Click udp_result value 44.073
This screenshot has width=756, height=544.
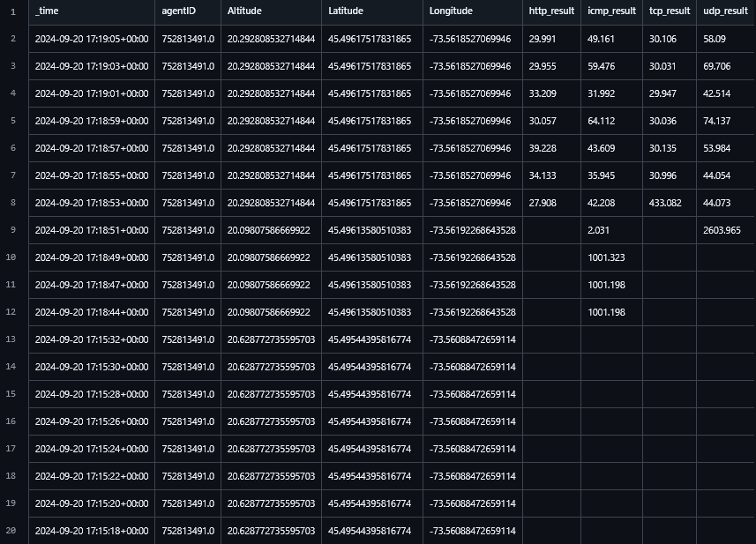(716, 204)
